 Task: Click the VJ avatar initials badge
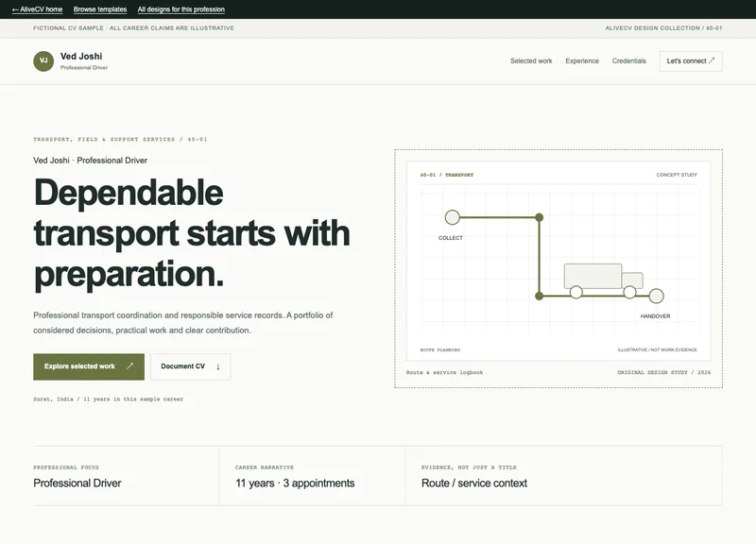tap(43, 60)
